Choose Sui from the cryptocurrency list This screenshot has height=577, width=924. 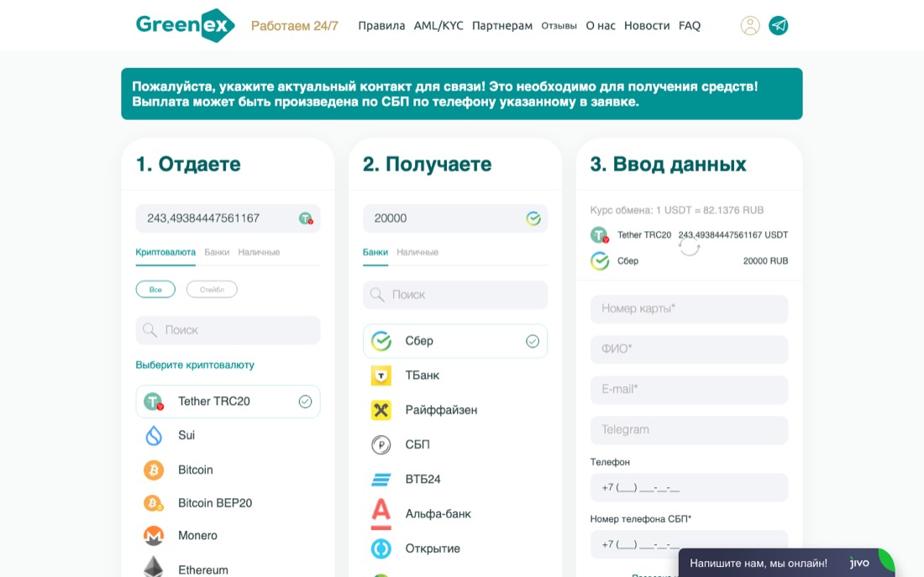click(x=228, y=436)
